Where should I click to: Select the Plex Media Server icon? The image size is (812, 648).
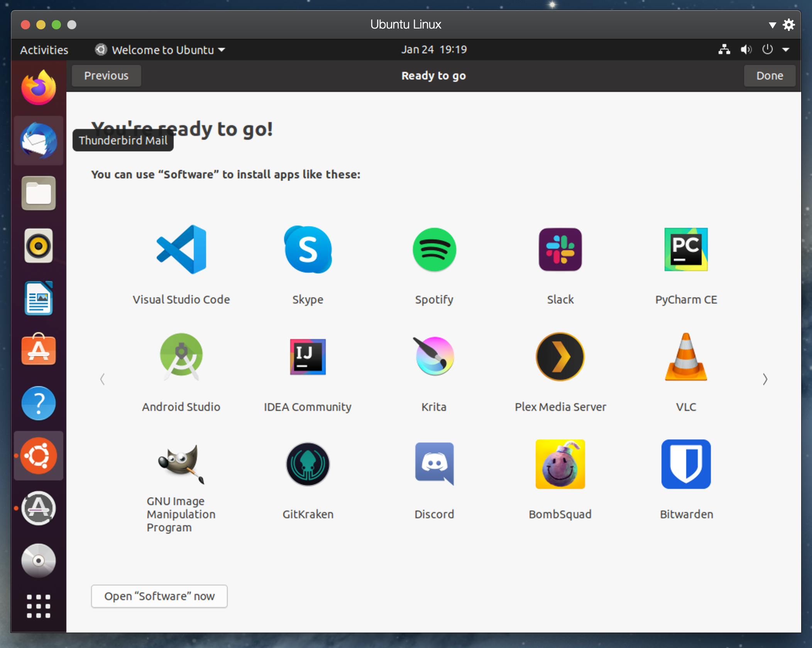pyautogui.click(x=560, y=356)
